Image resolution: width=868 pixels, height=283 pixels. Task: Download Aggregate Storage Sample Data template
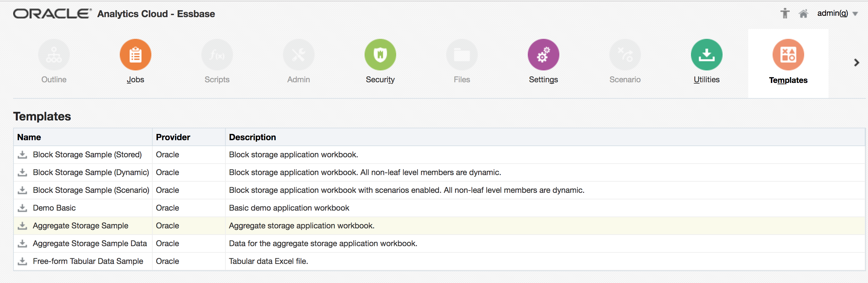click(x=23, y=243)
